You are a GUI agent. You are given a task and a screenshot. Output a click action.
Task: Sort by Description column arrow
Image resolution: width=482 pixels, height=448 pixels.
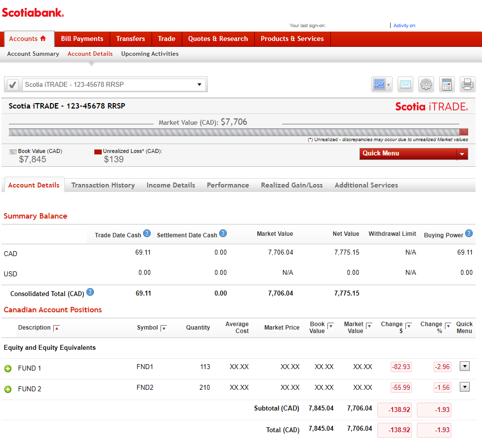(56, 328)
